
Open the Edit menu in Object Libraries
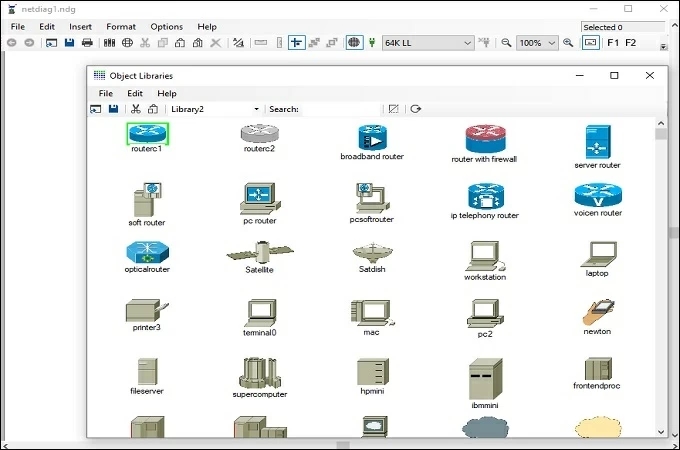[x=135, y=93]
